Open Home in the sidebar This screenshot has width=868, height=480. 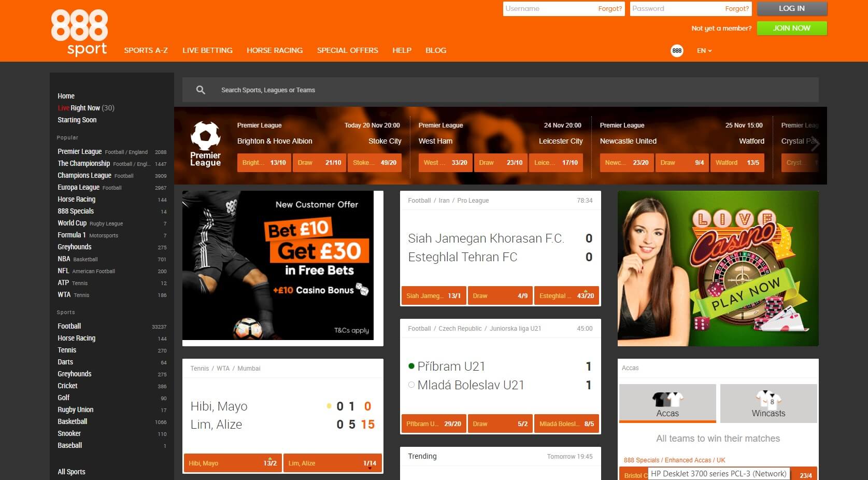point(66,96)
